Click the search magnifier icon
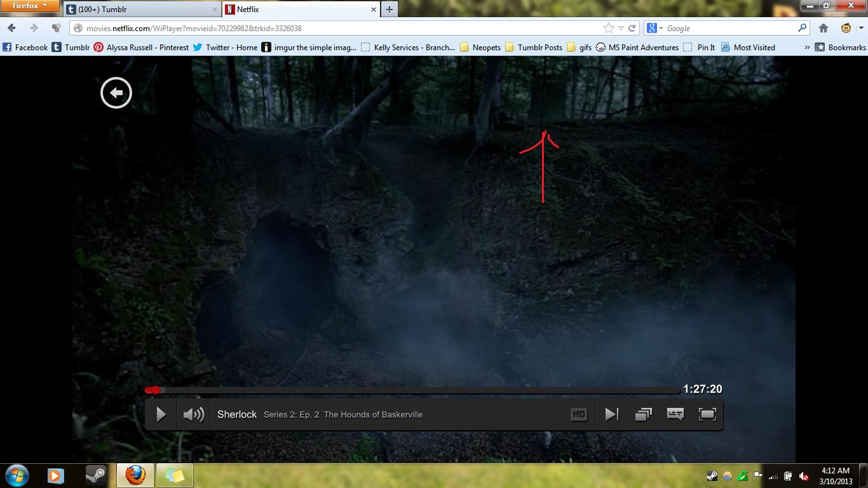This screenshot has height=488, width=868. 802,28
